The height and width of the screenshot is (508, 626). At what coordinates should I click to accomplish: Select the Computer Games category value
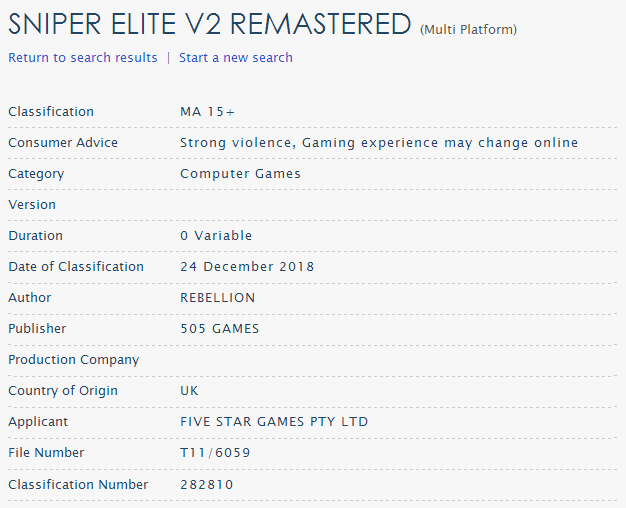pos(240,174)
